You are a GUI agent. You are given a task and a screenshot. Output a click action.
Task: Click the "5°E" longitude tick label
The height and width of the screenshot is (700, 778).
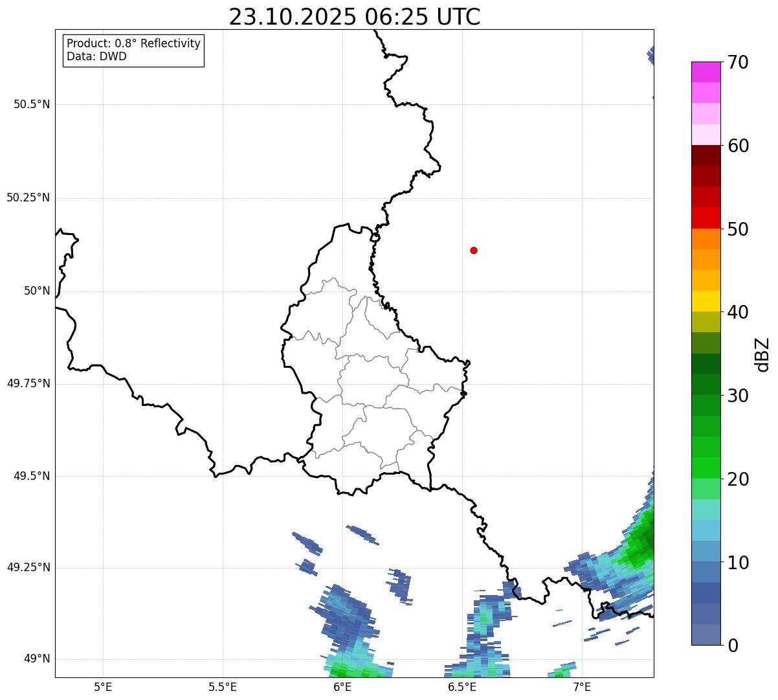pos(103,687)
